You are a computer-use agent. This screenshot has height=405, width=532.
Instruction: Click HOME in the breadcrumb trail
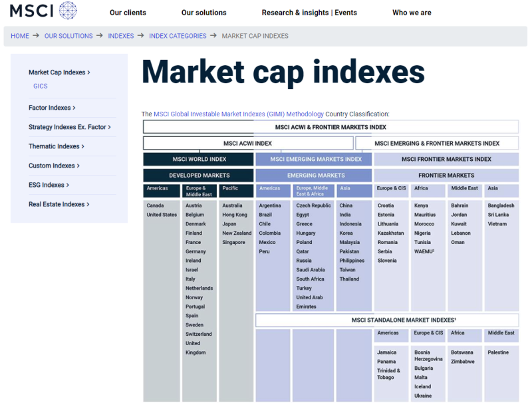(19, 37)
